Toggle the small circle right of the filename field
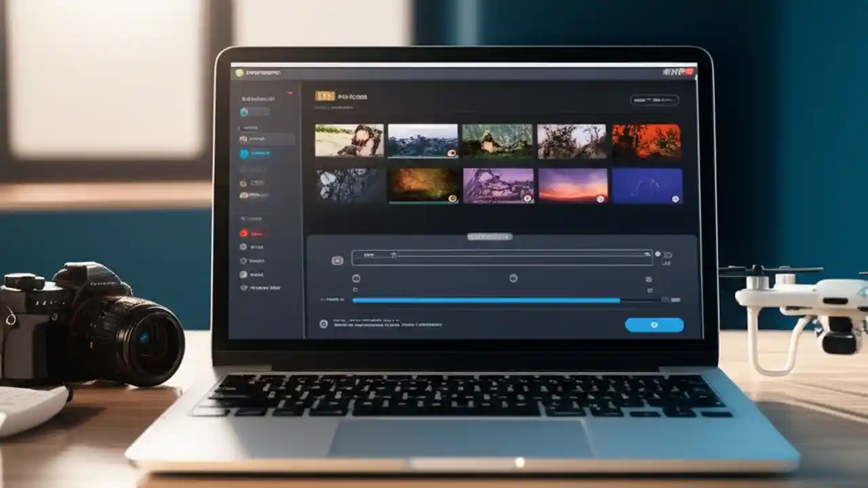Viewport: 868px width, 488px height. point(658,253)
